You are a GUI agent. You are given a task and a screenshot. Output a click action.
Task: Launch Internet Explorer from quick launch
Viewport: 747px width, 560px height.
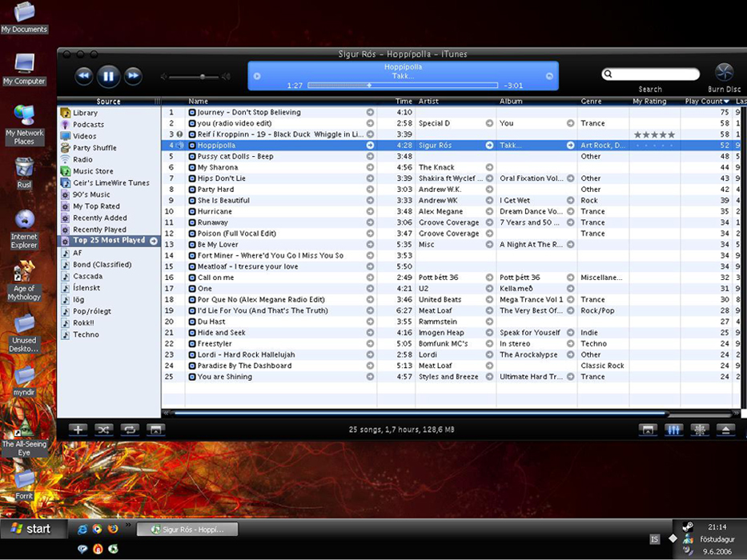(x=82, y=529)
